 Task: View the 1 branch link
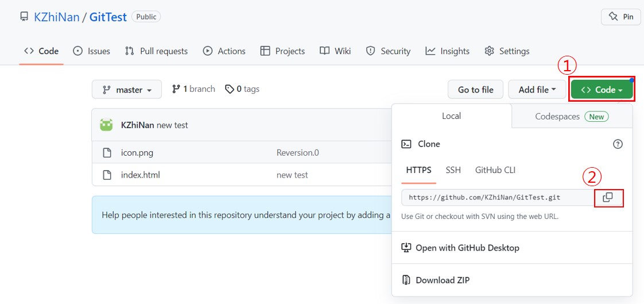tap(193, 89)
